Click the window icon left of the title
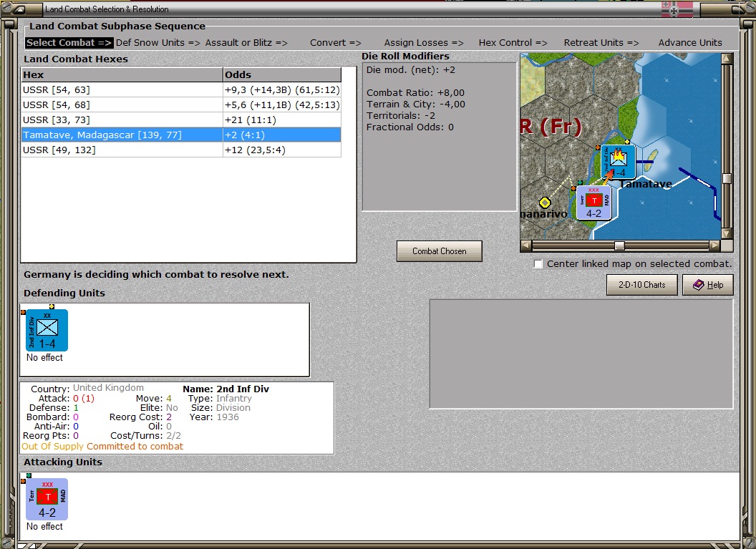The width and height of the screenshot is (756, 549). [x=19, y=9]
